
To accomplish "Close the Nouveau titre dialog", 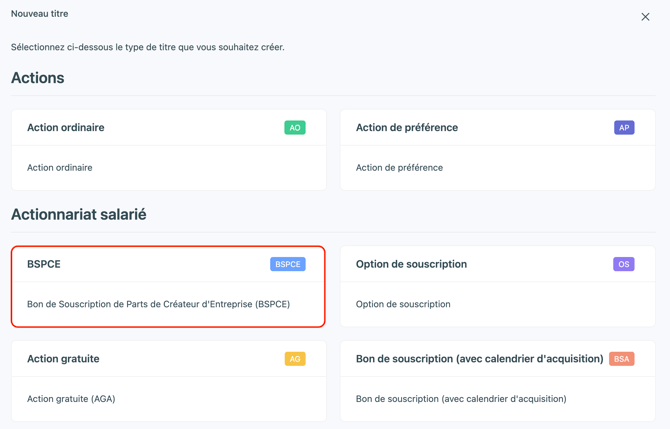I will (x=645, y=17).
